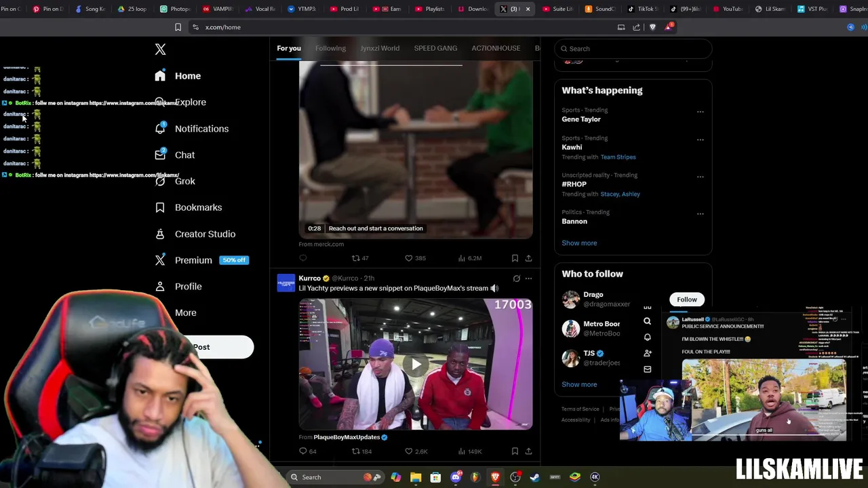Screen dimensions: 868x488
Task: Like the Kurrco post with 2.6K likes
Action: (x=416, y=451)
